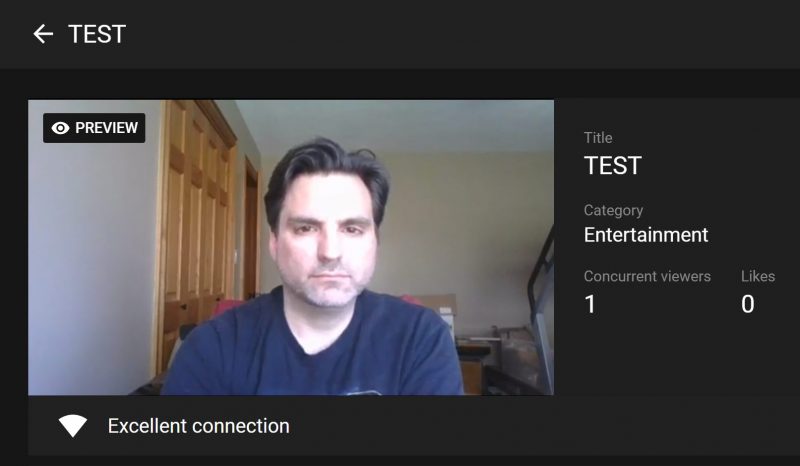Click the staircase railing in preview
The width and height of the screenshot is (800, 466).
pos(541,306)
